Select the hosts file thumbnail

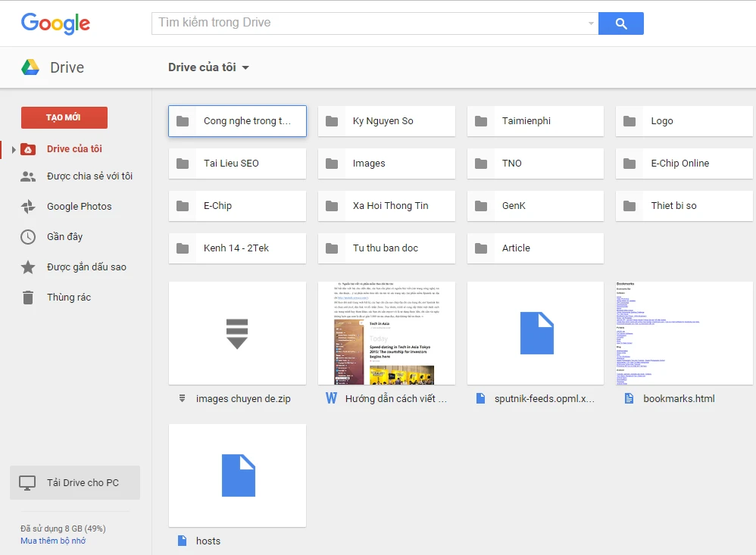[x=237, y=475]
